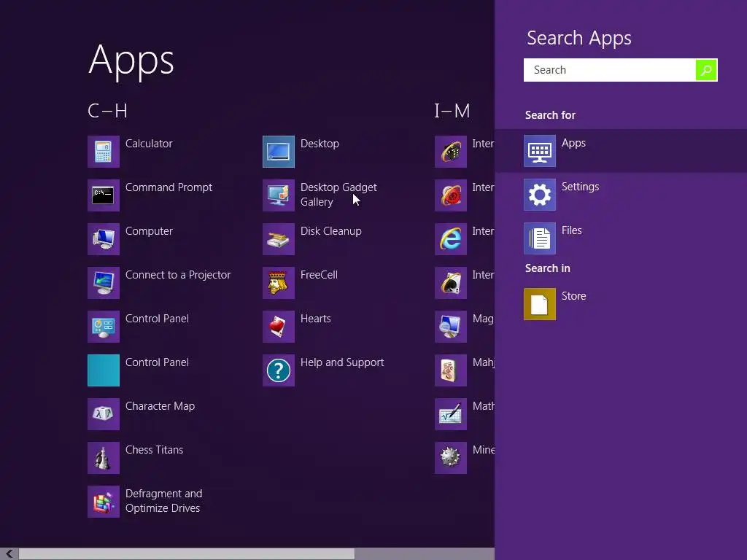The width and height of the screenshot is (747, 560).
Task: Select Files under Search for
Action: [x=621, y=238]
